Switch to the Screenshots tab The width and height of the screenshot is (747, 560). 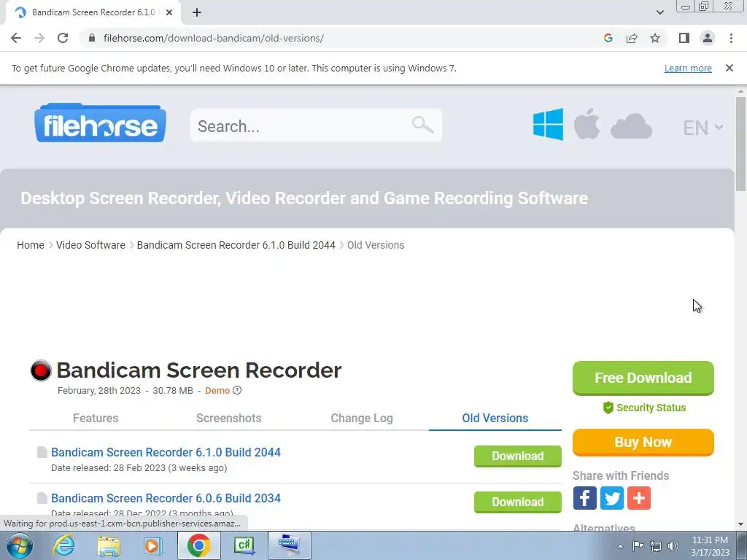[228, 418]
